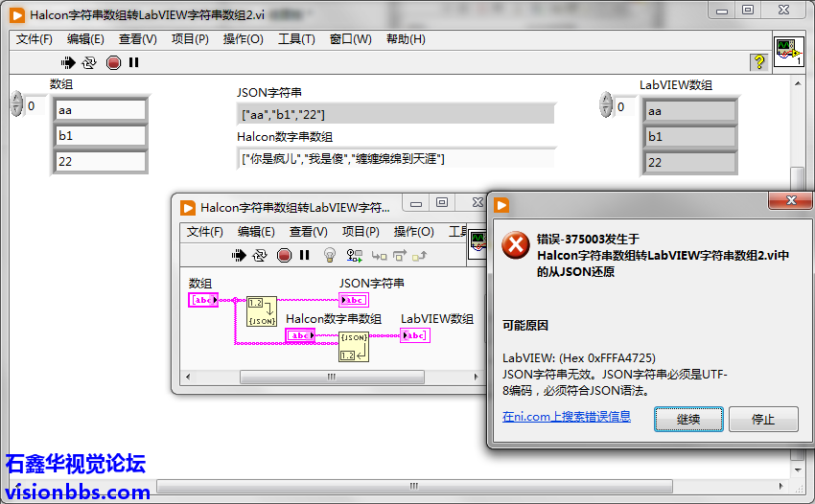This screenshot has height=504, width=815.
Task: Toggle Highlight Execution light bulb
Action: click(x=329, y=255)
